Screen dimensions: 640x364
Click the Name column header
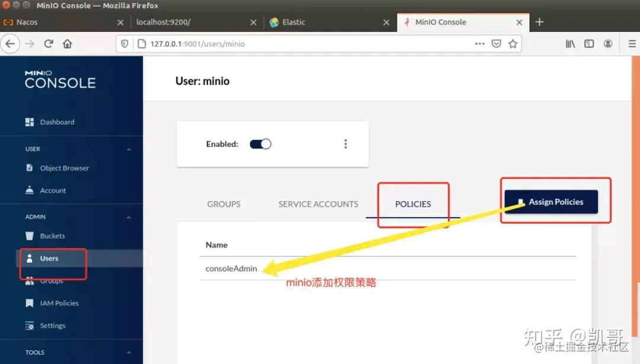[216, 245]
